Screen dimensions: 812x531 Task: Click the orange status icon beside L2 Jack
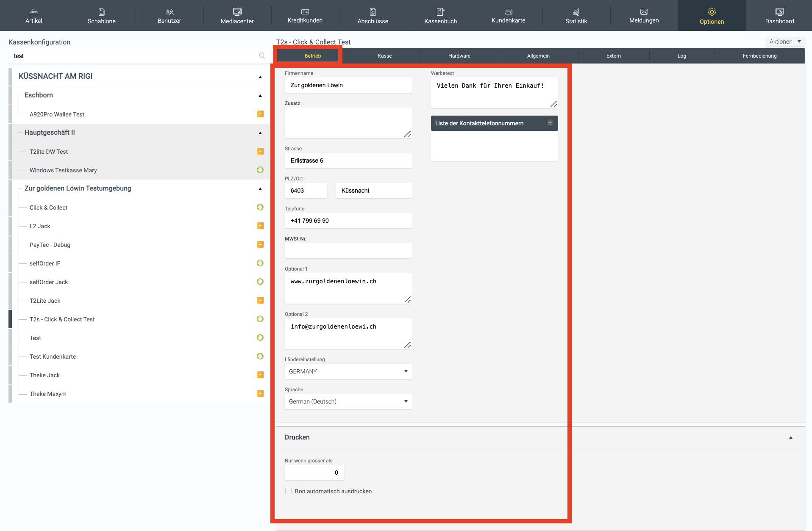pos(260,226)
